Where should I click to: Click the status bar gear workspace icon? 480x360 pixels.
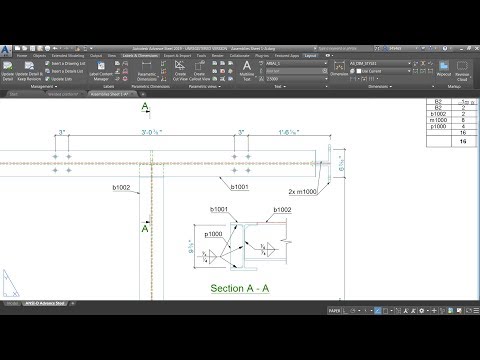422,311
